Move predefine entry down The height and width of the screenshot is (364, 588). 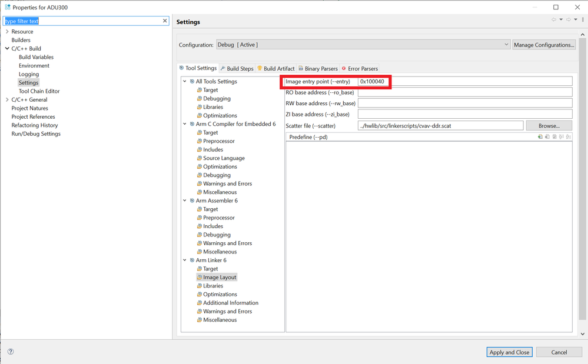click(569, 136)
